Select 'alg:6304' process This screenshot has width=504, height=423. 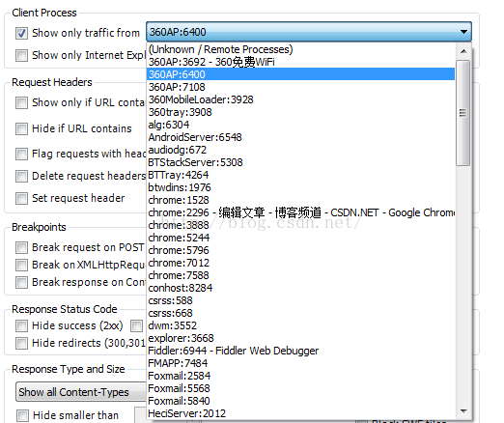click(x=301, y=125)
